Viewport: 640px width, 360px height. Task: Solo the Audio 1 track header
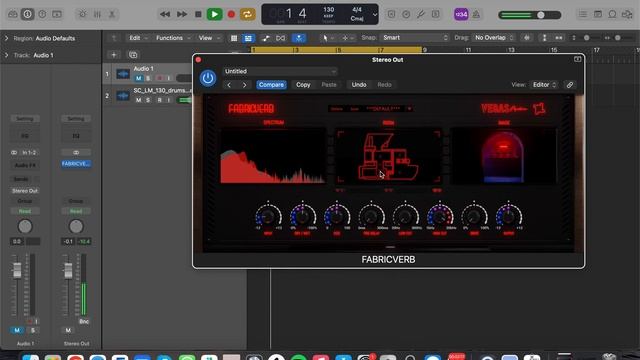[149, 78]
